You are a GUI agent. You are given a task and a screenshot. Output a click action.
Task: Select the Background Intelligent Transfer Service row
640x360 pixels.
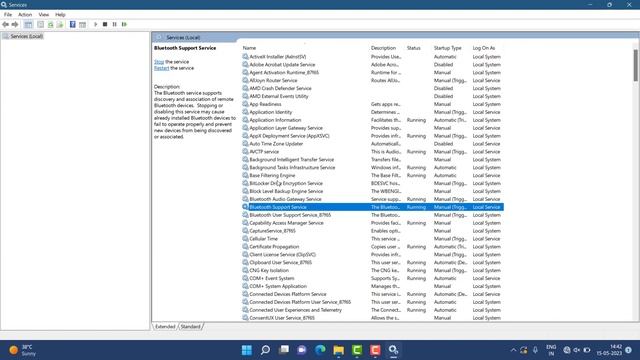[373, 160]
